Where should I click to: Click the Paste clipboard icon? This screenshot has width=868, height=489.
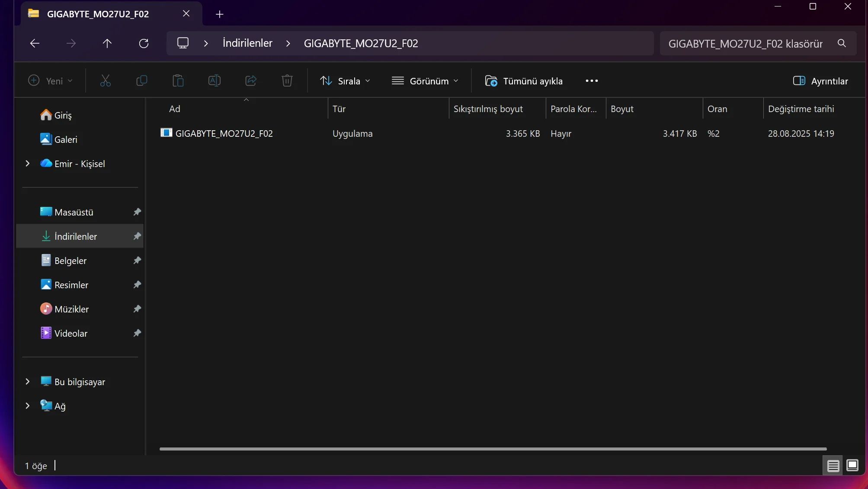click(x=178, y=81)
